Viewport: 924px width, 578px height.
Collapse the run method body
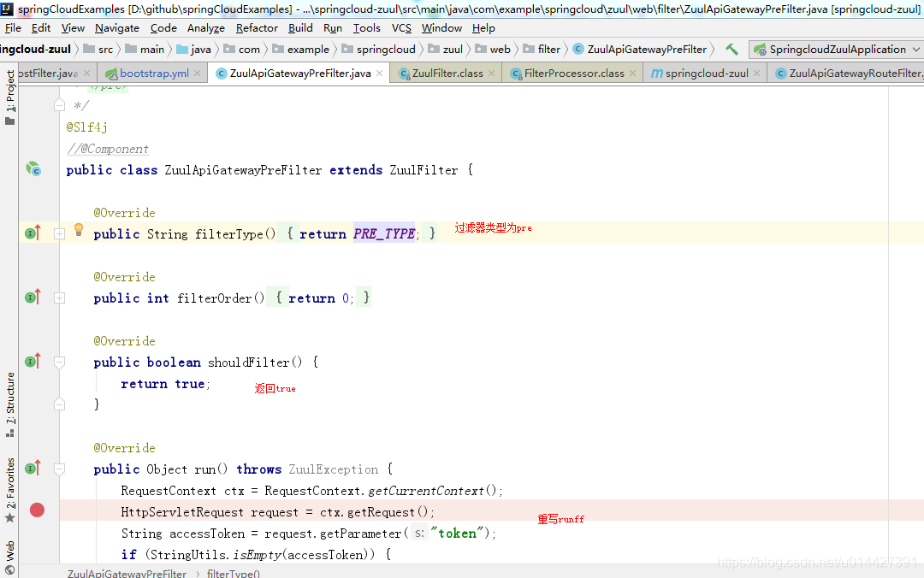tap(60, 469)
